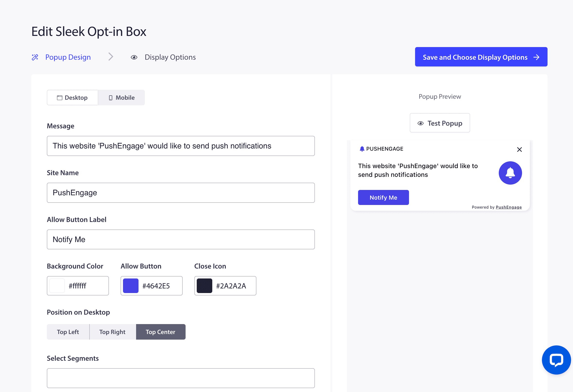573x392 pixels.
Task: Select Top Left position
Action: (x=68, y=332)
